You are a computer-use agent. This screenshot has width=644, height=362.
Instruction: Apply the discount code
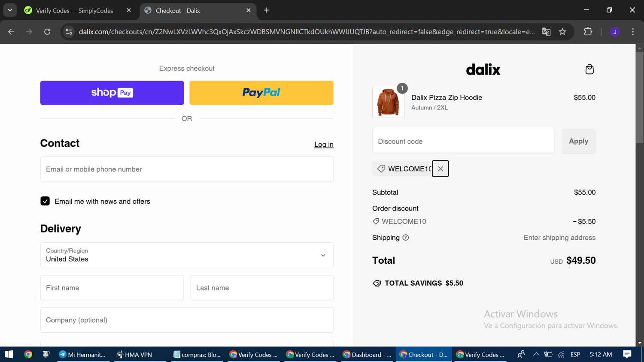click(x=578, y=141)
